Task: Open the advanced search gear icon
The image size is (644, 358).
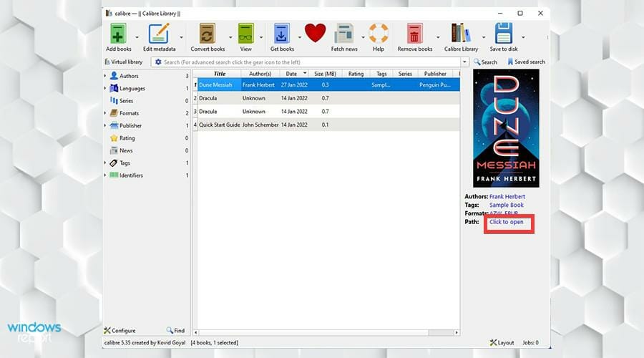Action: 158,62
